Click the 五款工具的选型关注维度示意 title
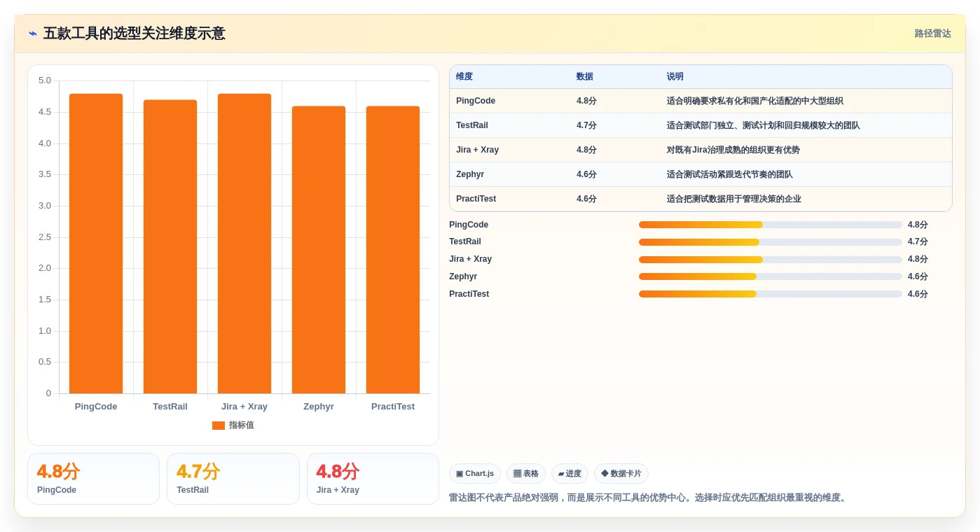Screen dimensions: 980x532 [x=134, y=34]
